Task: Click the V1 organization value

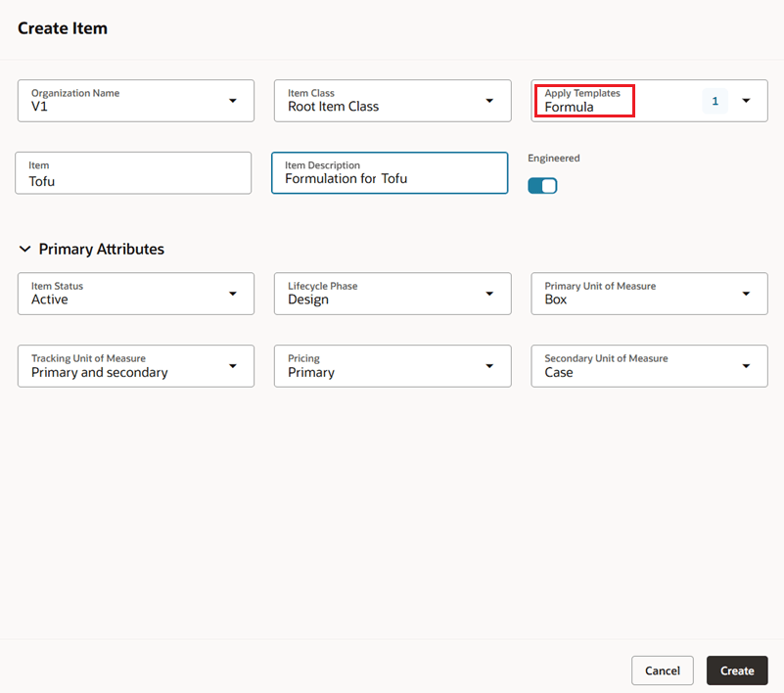Action: click(39, 107)
